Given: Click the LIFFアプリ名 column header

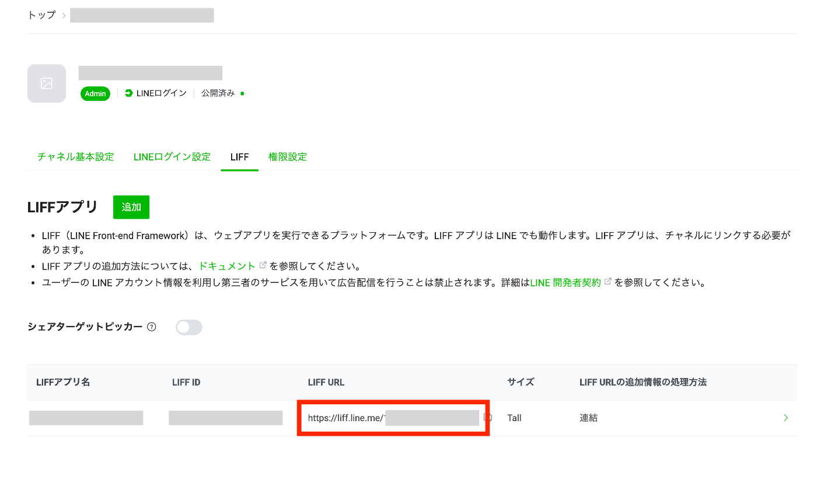Looking at the screenshot, I should 63,383.
